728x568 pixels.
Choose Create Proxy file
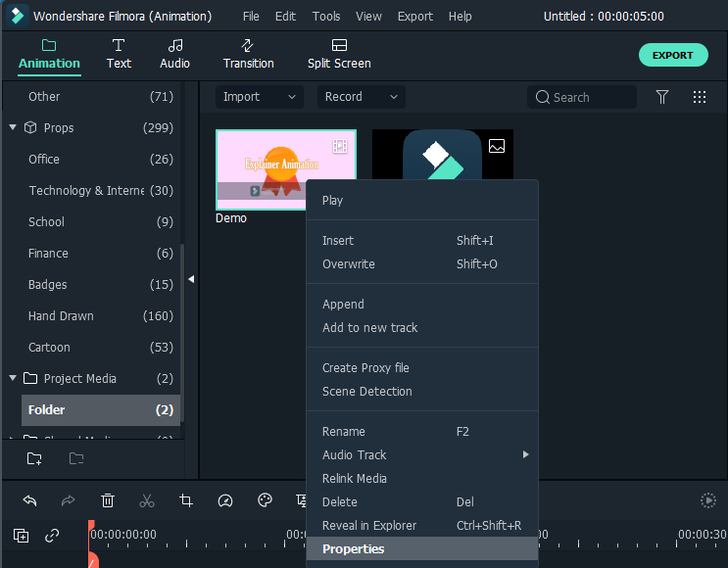(x=422, y=367)
